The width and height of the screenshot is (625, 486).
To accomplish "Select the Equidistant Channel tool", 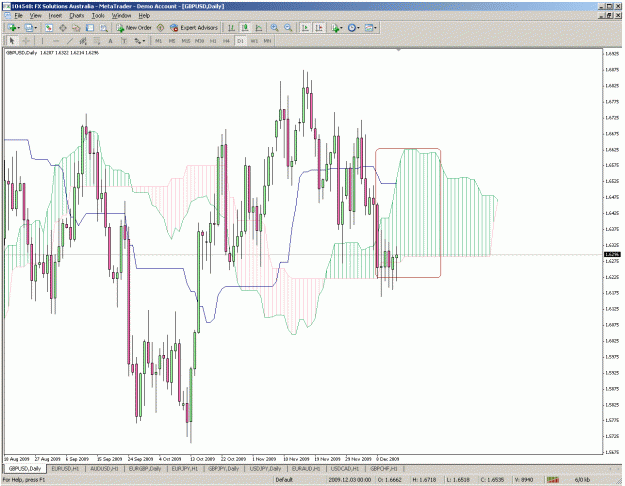I will tap(83, 41).
